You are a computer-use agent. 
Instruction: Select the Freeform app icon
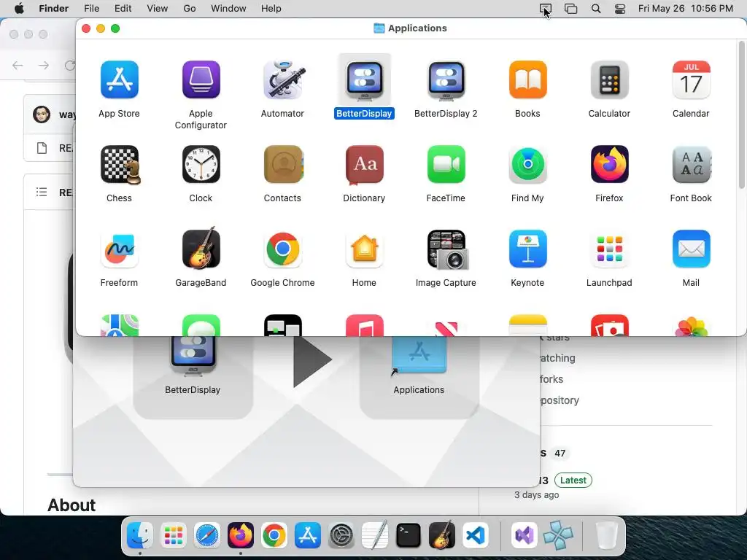coord(119,249)
